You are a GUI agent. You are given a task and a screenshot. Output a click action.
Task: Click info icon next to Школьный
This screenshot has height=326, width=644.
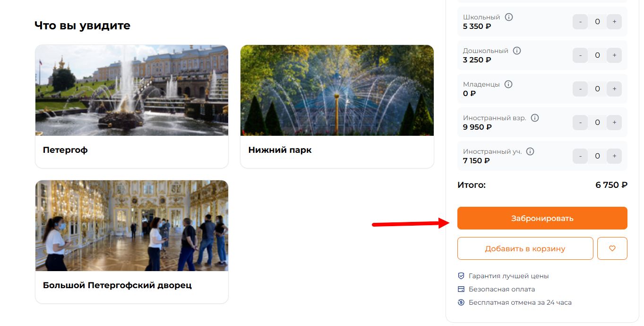509,17
